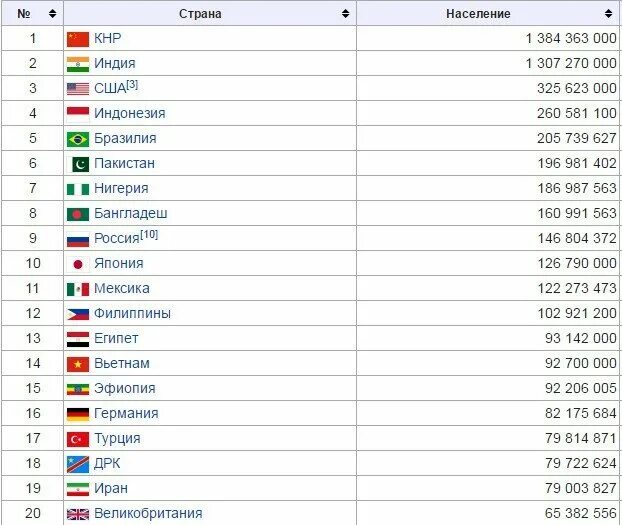Open the Индонезия country link
This screenshot has width=622, height=525.
[130, 113]
